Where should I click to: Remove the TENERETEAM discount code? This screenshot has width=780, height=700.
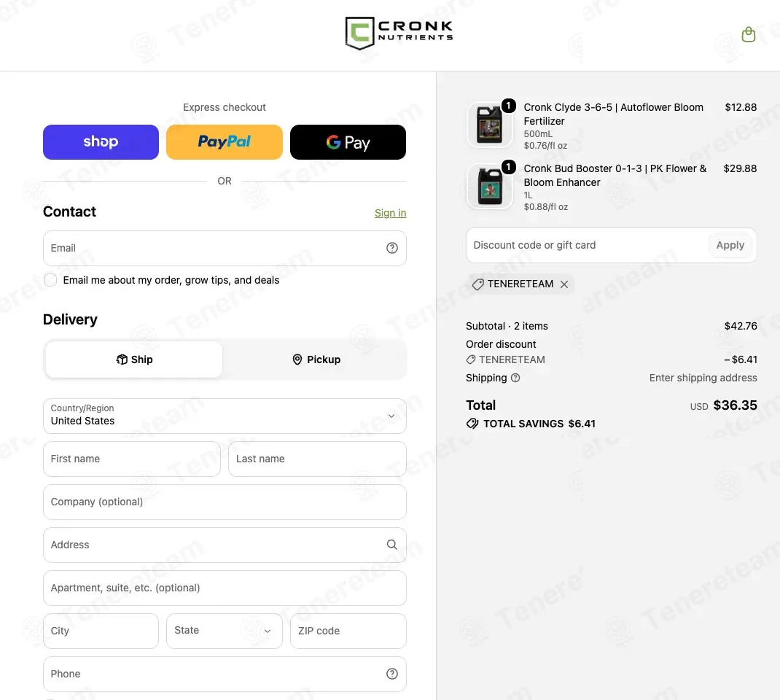564,284
